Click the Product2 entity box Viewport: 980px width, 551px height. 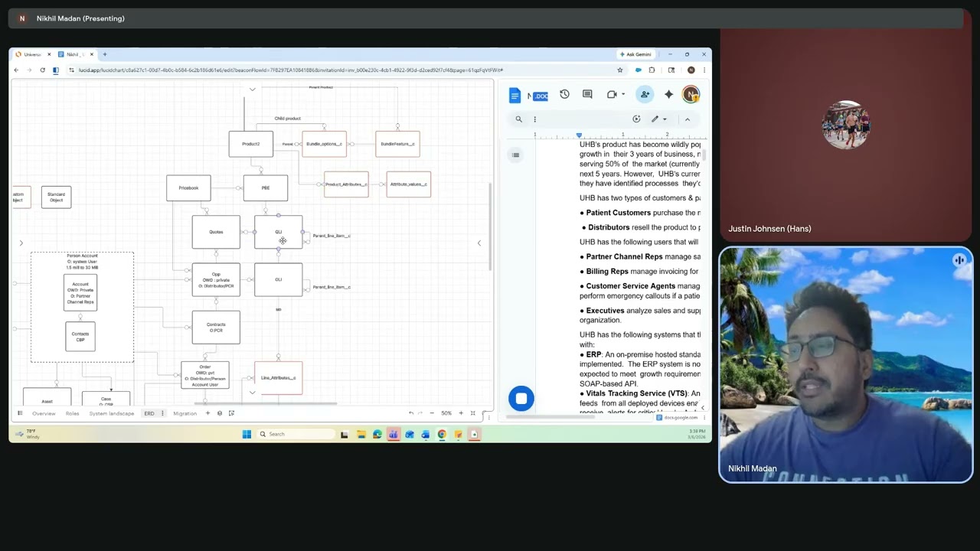point(250,144)
